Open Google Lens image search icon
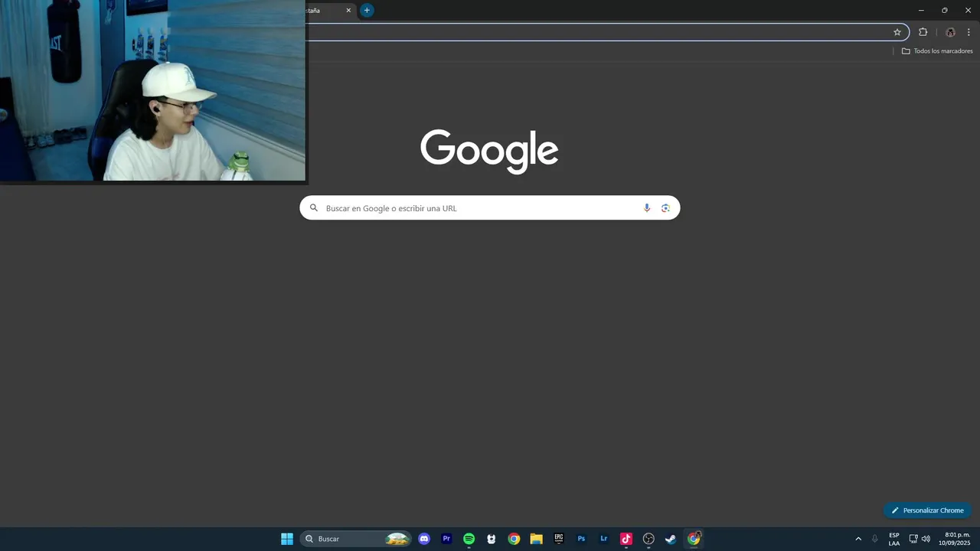Screen dimensions: 980x551 [665, 208]
